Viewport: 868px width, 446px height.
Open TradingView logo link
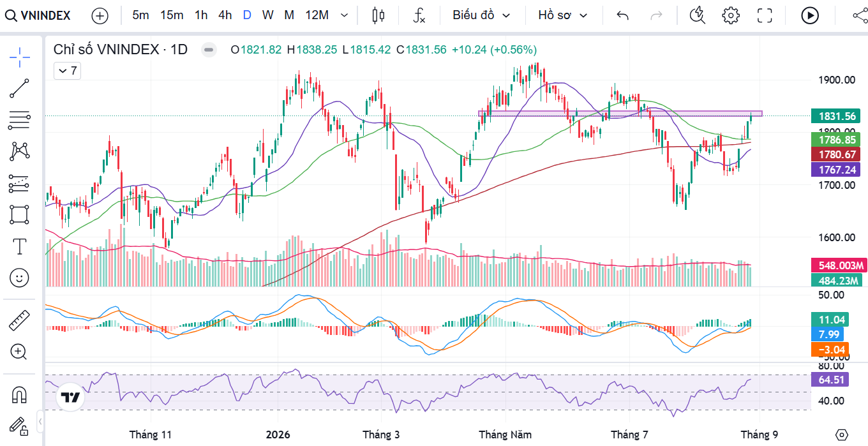click(70, 398)
